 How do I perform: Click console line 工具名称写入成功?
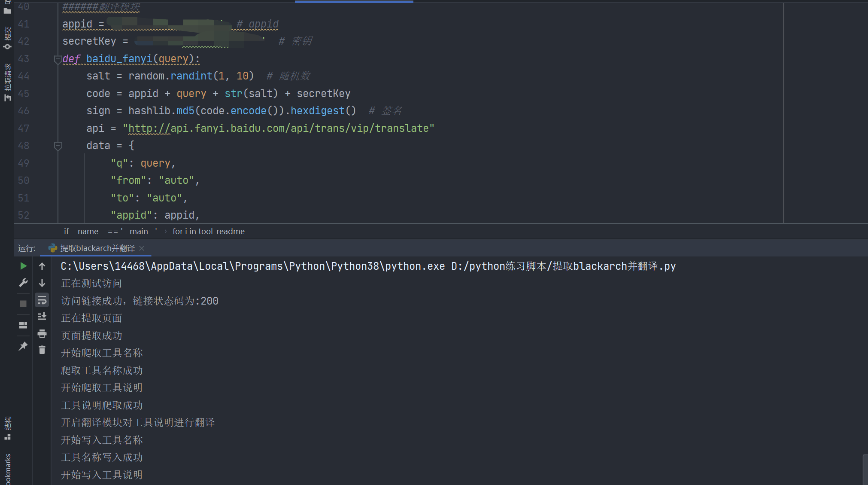click(102, 458)
